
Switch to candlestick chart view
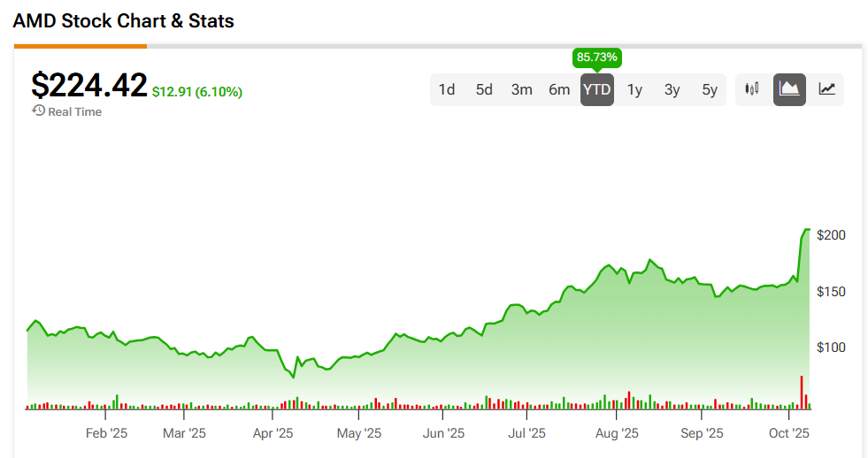coord(752,89)
